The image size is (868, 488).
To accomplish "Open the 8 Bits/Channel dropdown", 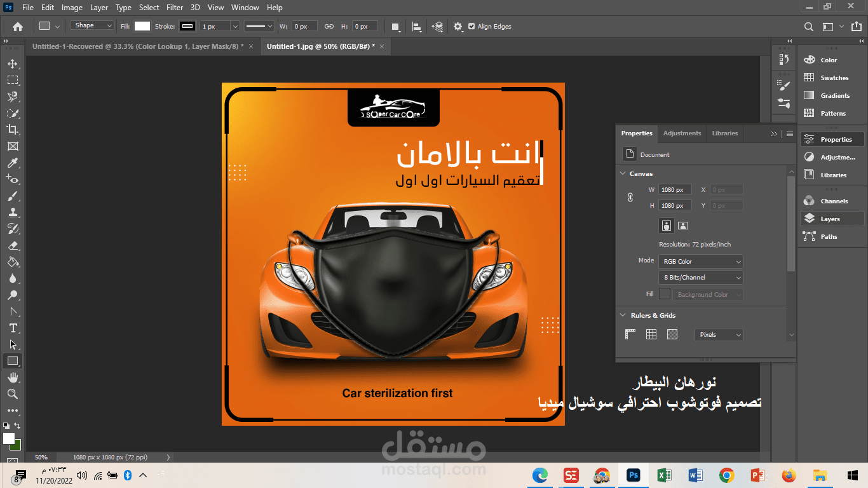I will pos(701,277).
